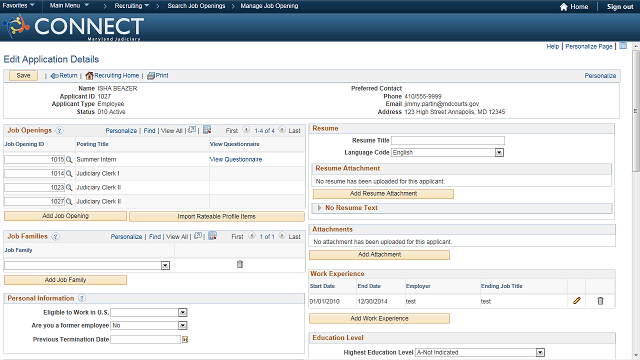
Task: Open the Favorites menu
Action: pos(18,5)
